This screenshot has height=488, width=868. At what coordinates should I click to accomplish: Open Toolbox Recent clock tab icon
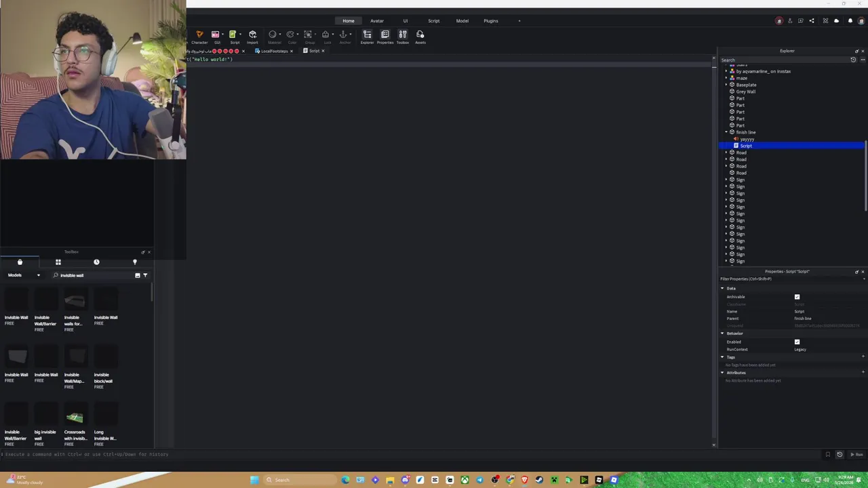click(x=96, y=262)
